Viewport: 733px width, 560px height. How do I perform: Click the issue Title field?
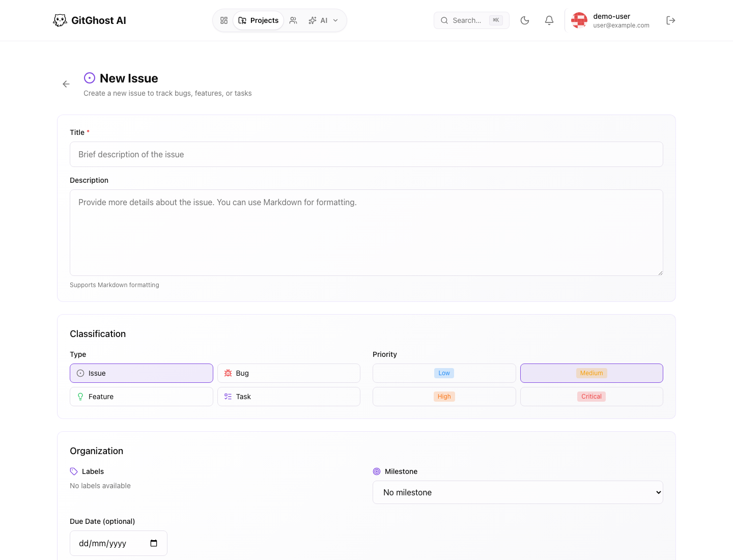(366, 154)
